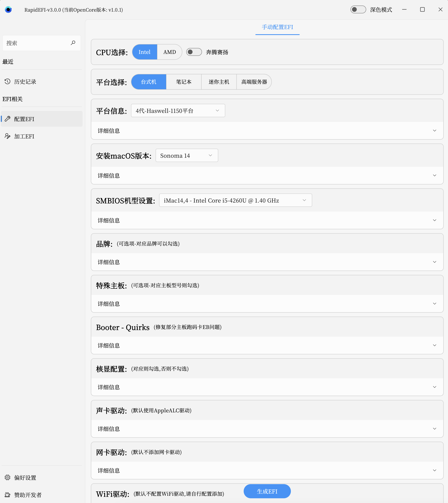Click the history clock icon

[7, 81]
